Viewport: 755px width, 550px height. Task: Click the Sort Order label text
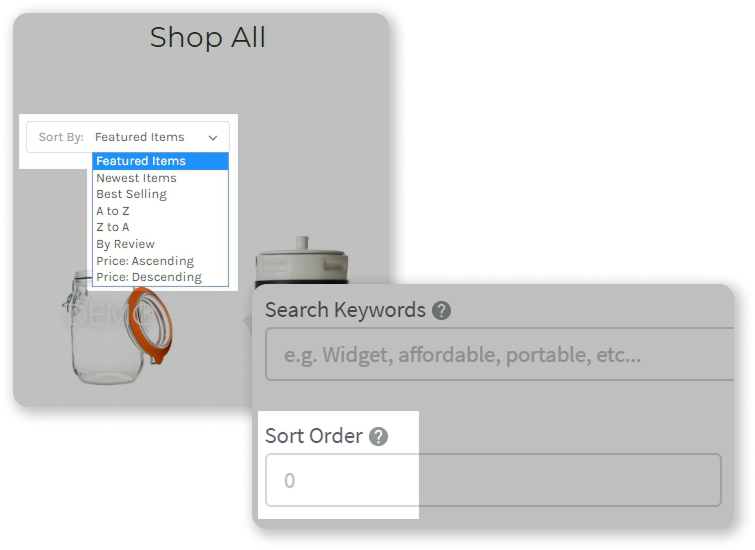click(314, 436)
